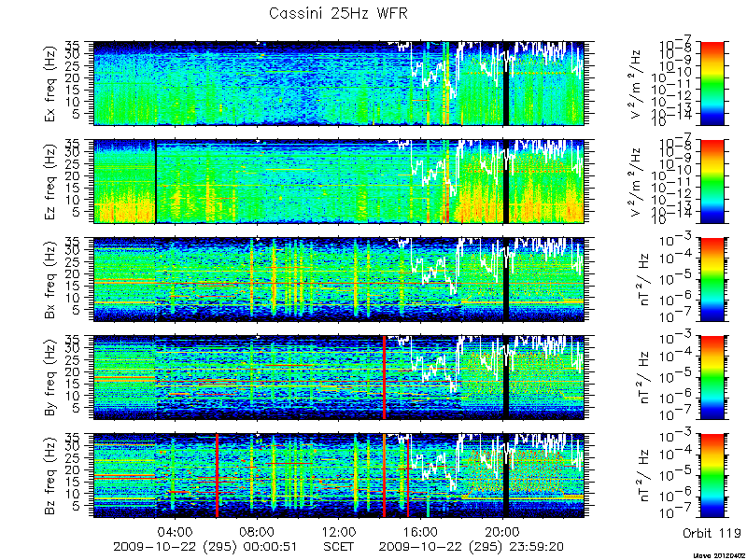
Task: Click the color bar beside the By spectrogram
Action: [712, 378]
